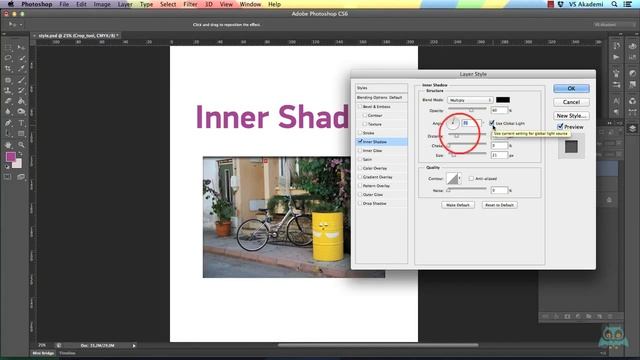The height and width of the screenshot is (360, 640).
Task: Switch to the Mini Bridge tab
Action: (x=43, y=353)
